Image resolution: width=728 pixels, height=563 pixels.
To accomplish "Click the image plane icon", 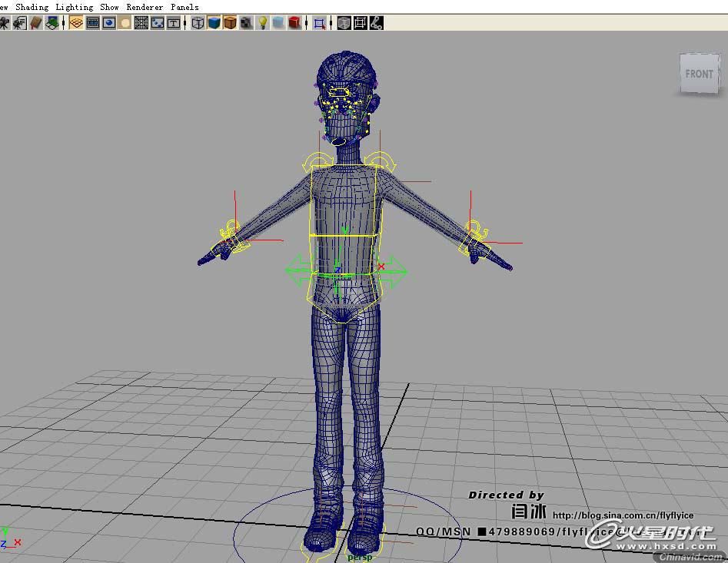I will click(52, 23).
